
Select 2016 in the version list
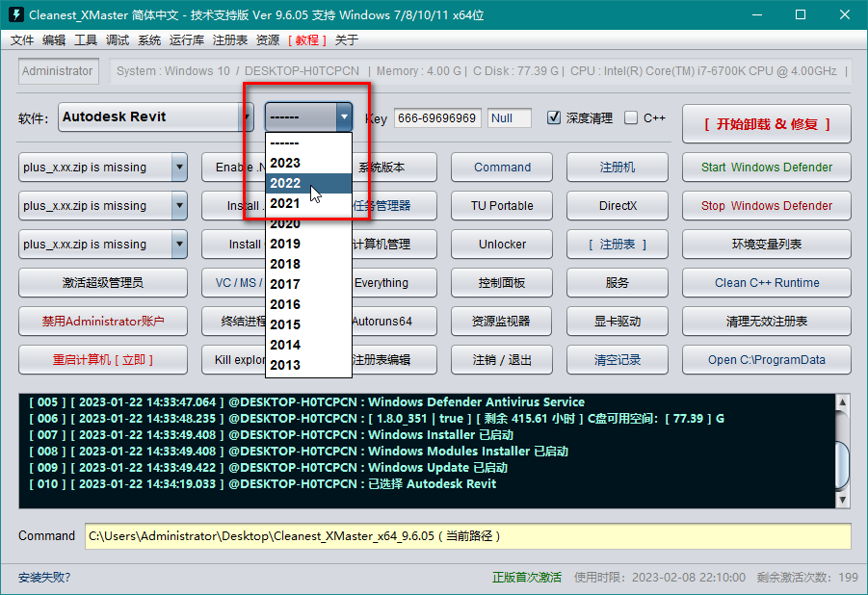[309, 304]
